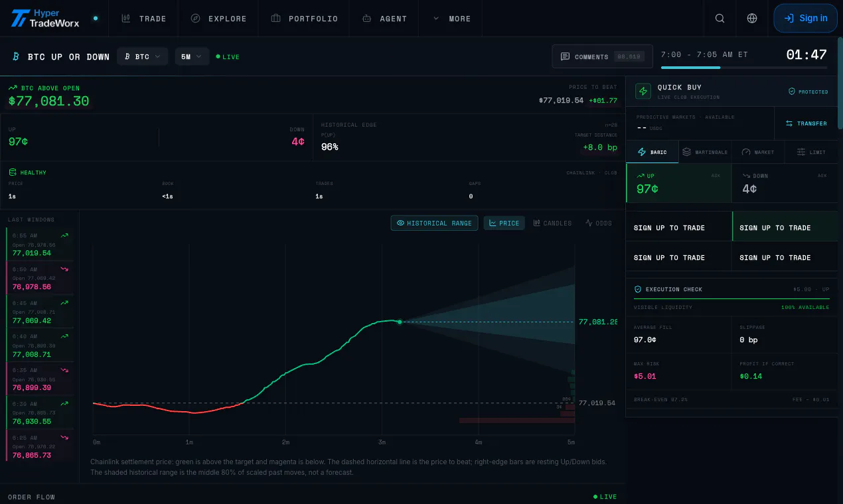Open the Explore menu
The image size is (843, 504).
pyautogui.click(x=218, y=19)
